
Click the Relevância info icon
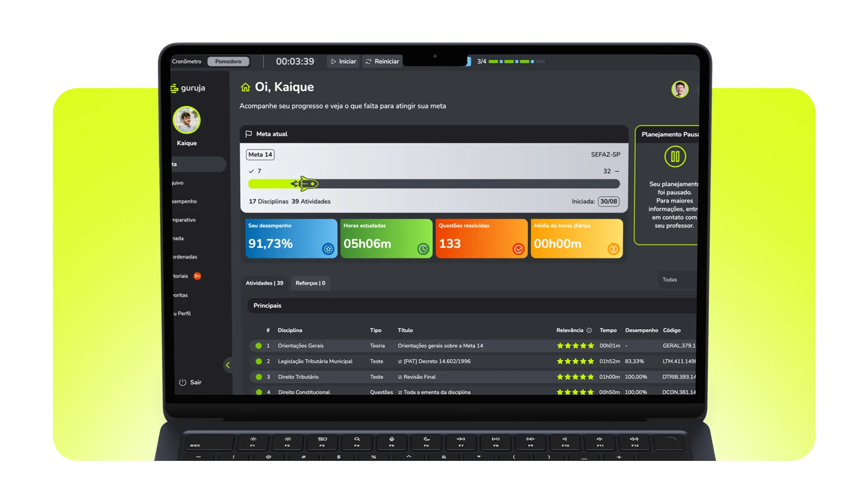tap(589, 330)
